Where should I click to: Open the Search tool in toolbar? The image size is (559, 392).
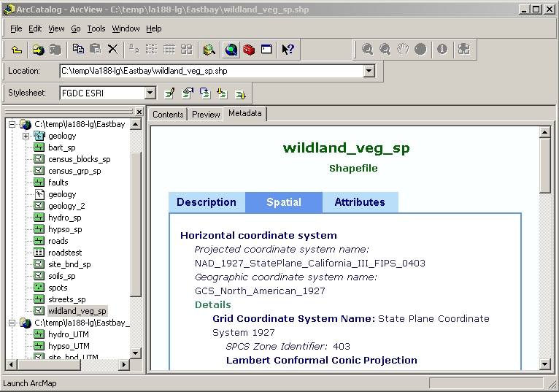tap(209, 50)
